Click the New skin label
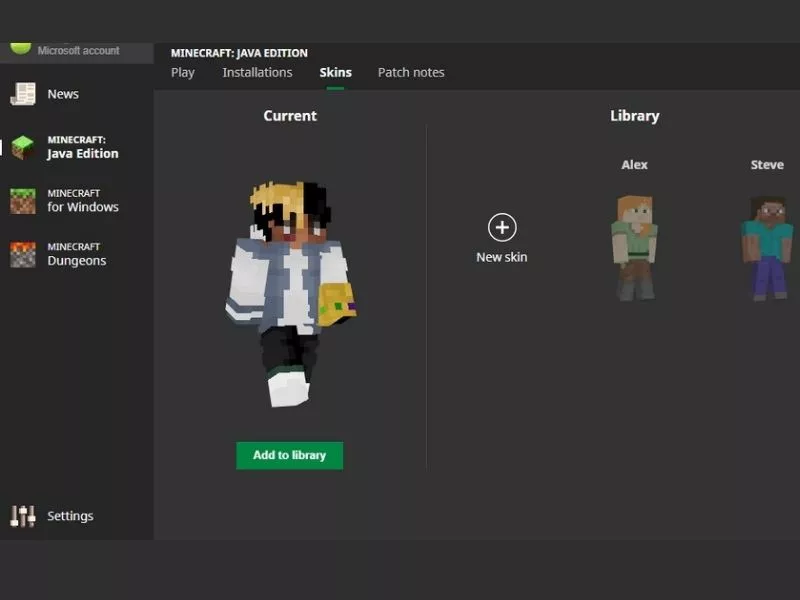 (x=502, y=257)
